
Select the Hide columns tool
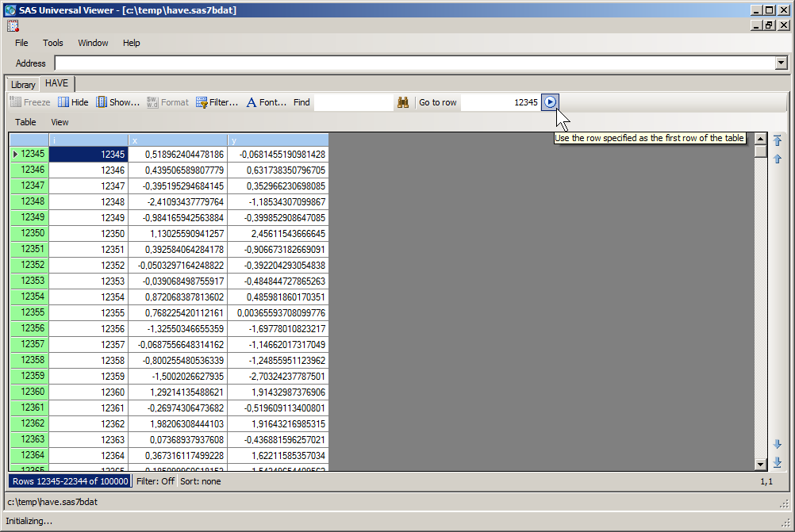coord(72,101)
